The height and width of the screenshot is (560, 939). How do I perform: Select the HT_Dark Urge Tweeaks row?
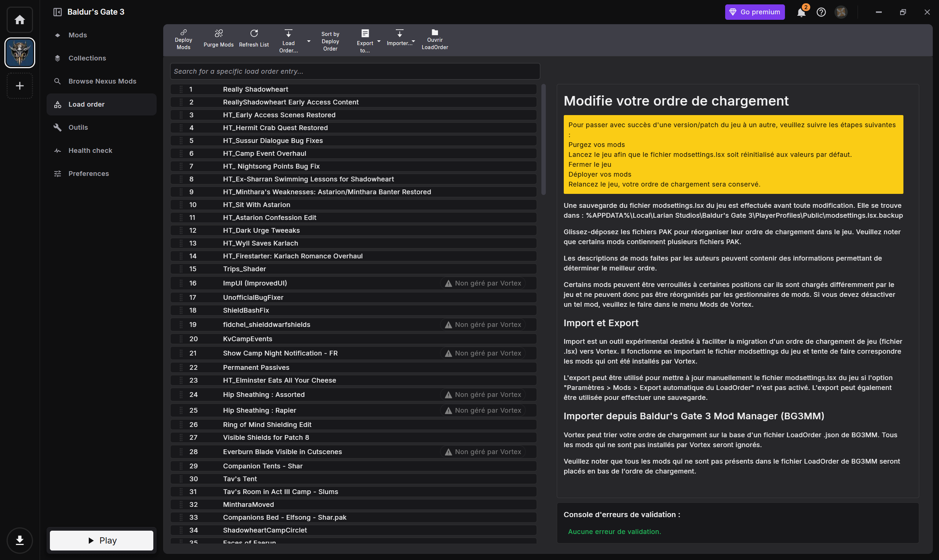click(x=353, y=231)
